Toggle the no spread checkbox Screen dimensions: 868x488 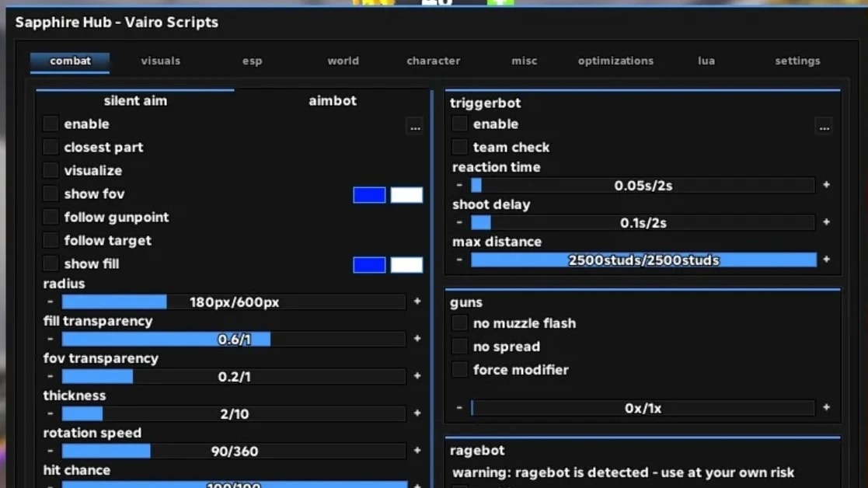point(459,346)
